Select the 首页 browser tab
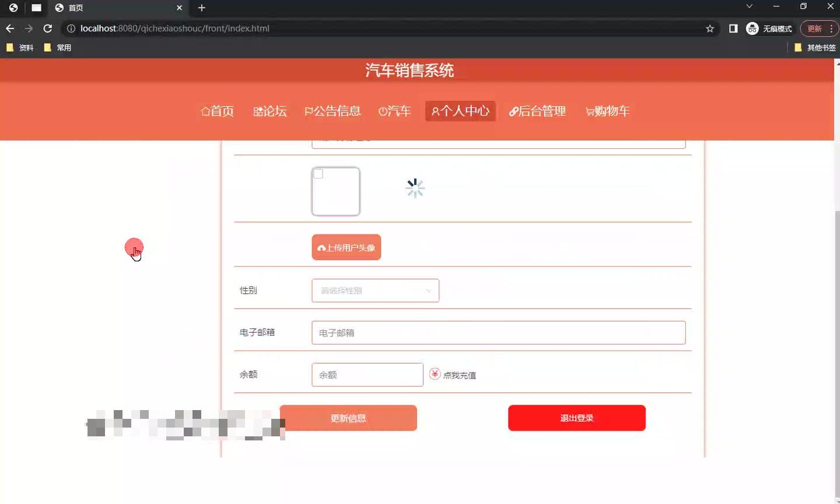Image resolution: width=840 pixels, height=504 pixels. pos(118,8)
